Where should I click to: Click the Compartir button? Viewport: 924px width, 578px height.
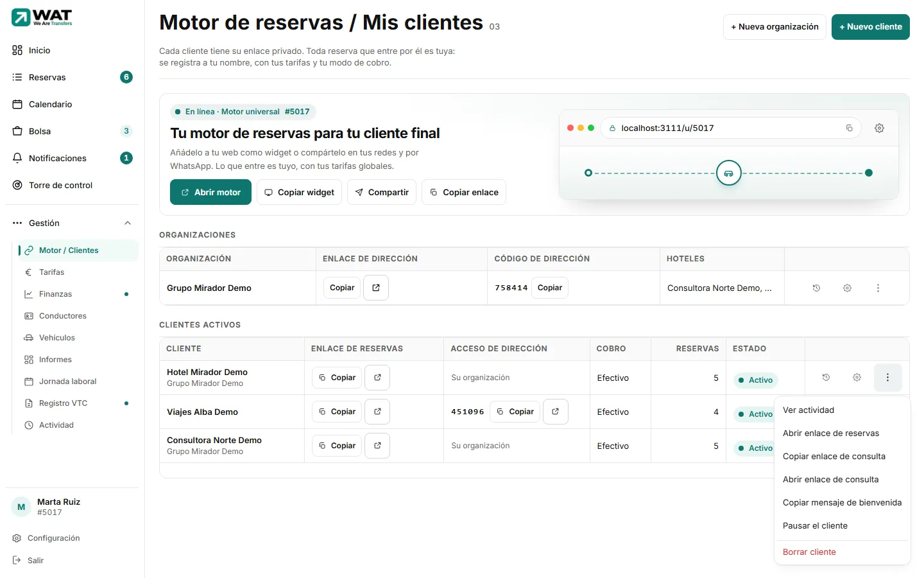382,192
